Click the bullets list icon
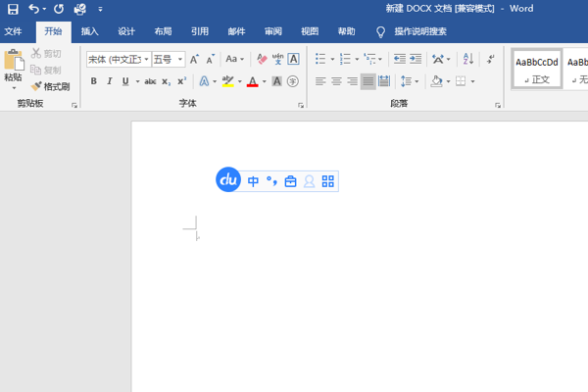The height and width of the screenshot is (392, 588). pos(320,59)
